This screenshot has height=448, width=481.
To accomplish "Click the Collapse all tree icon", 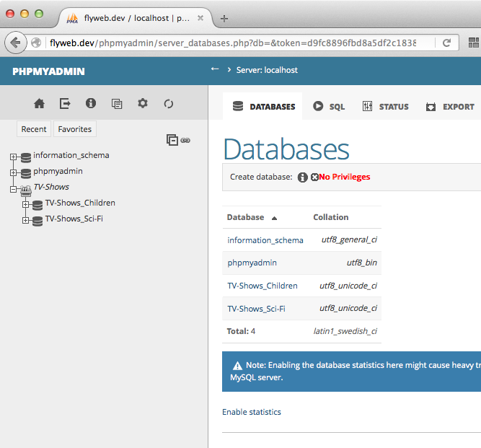I will (x=172, y=140).
